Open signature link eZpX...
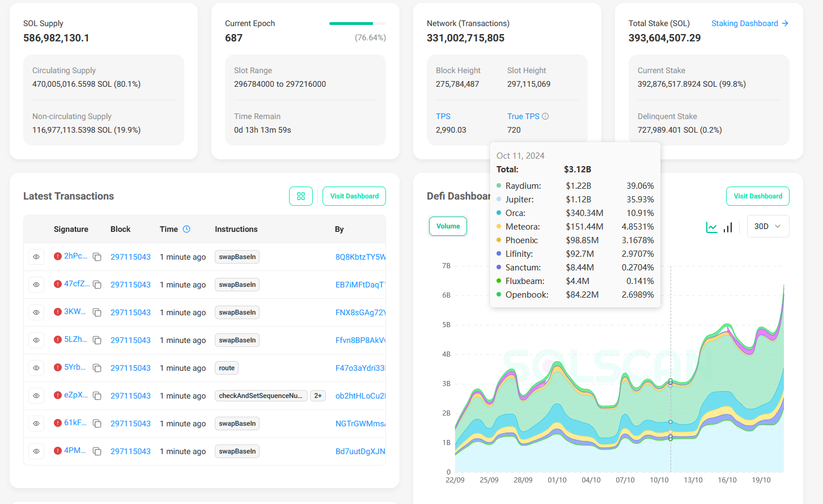The height and width of the screenshot is (504, 823). (76, 395)
